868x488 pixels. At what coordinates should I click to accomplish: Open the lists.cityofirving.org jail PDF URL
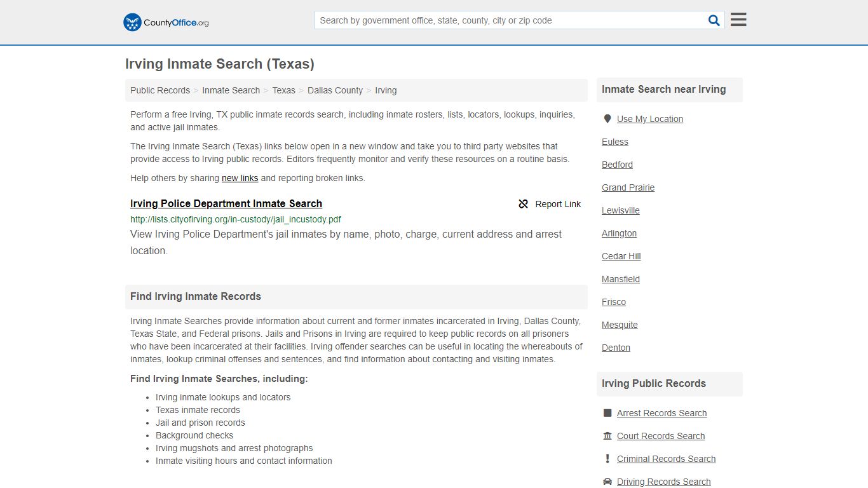point(236,219)
